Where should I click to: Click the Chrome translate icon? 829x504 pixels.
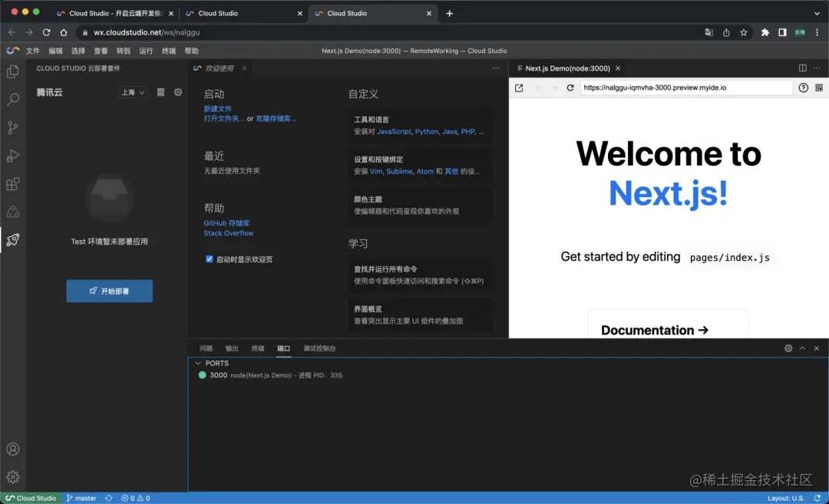point(709,32)
